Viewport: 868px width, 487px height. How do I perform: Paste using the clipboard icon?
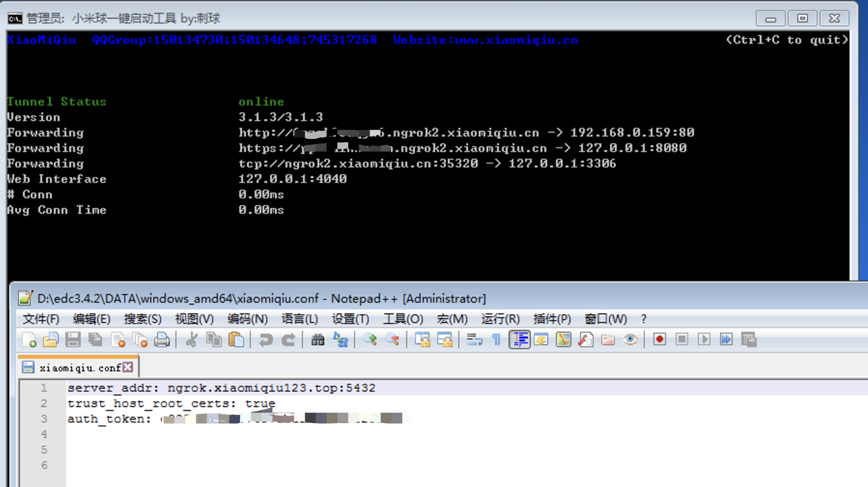236,340
